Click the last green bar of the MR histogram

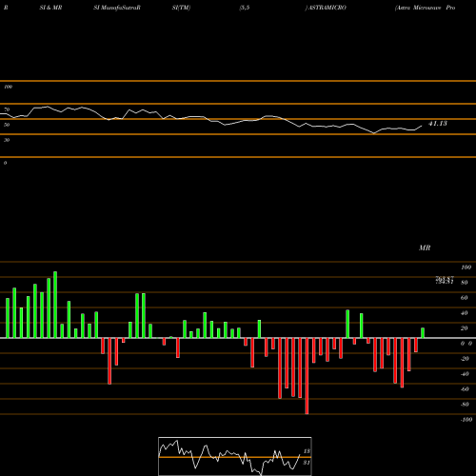(x=423, y=333)
